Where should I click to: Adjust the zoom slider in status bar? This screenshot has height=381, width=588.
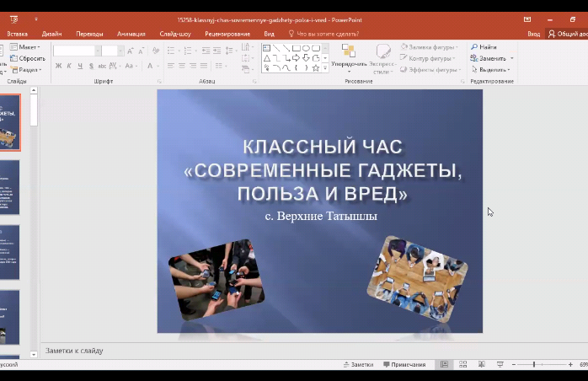click(x=534, y=364)
